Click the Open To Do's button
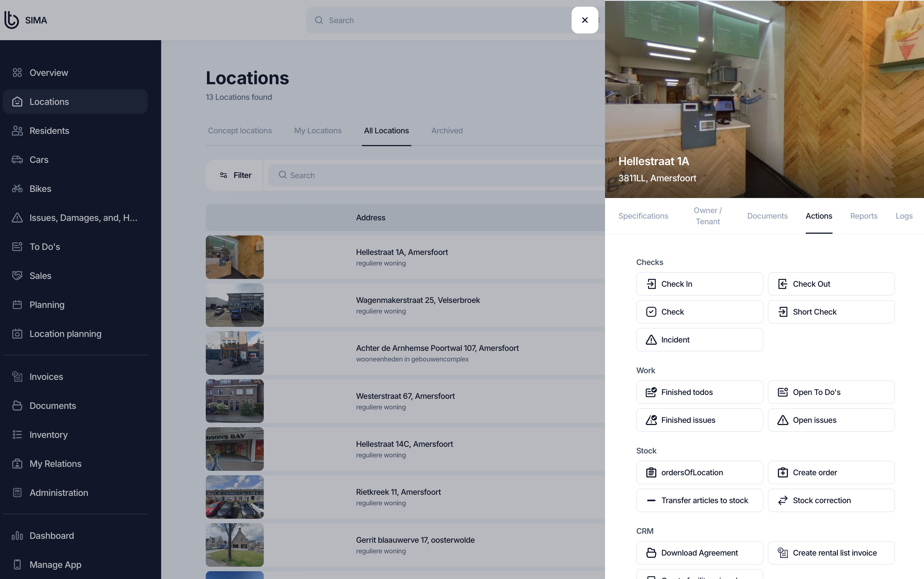This screenshot has width=924, height=579. (x=831, y=392)
